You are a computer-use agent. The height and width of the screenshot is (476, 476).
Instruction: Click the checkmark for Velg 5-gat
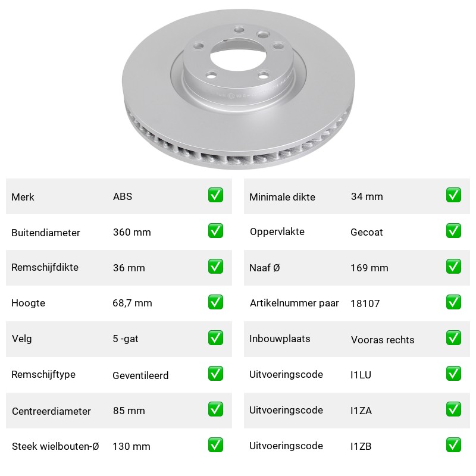click(215, 338)
